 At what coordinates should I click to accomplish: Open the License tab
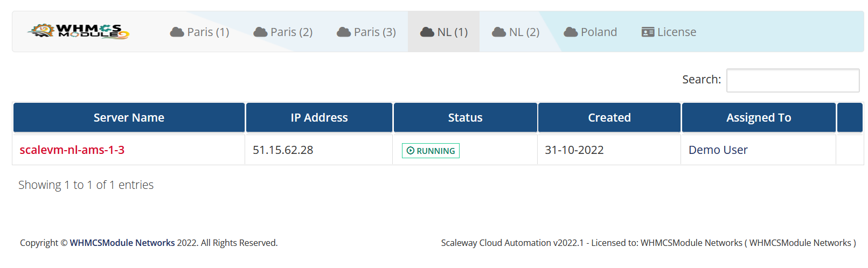click(x=669, y=32)
